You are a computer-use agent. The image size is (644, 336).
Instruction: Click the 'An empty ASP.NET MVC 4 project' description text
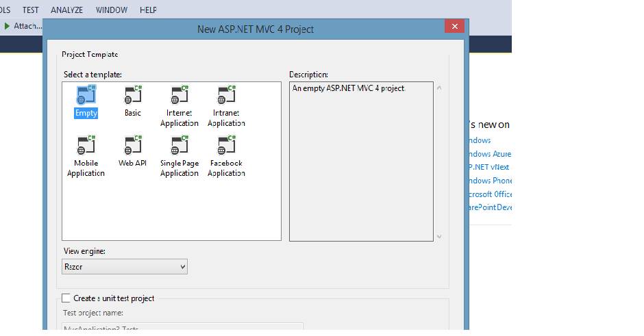(x=348, y=88)
